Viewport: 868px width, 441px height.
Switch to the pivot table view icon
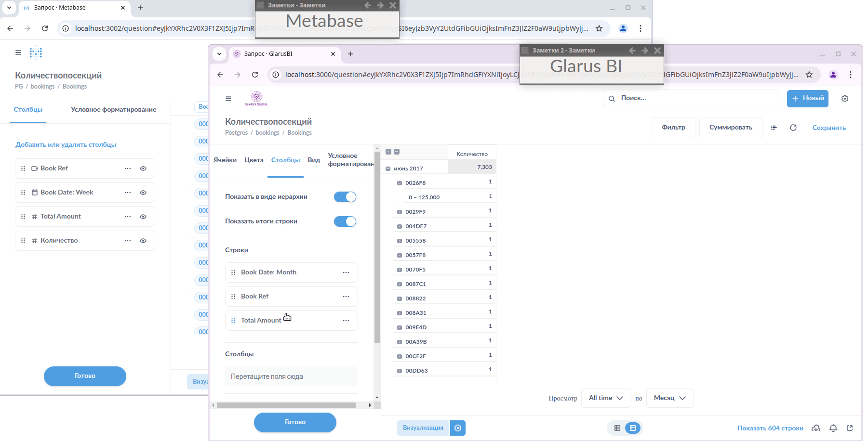(632, 428)
